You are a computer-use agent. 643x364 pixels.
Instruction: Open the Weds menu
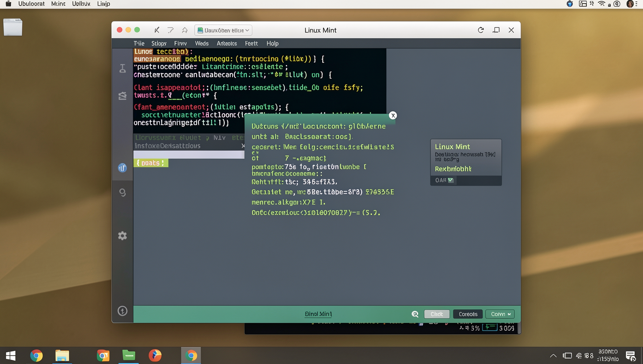click(202, 43)
